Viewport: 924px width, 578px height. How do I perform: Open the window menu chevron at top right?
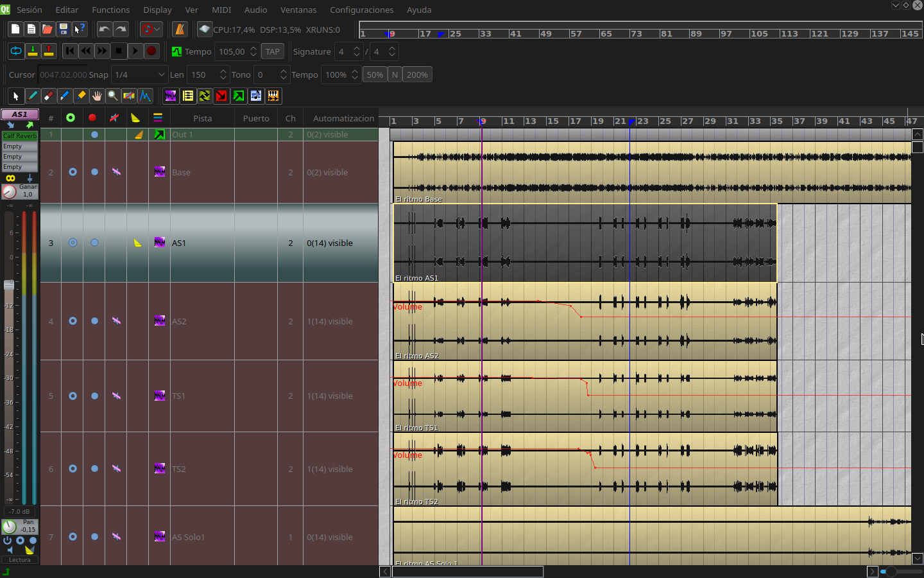click(x=896, y=5)
